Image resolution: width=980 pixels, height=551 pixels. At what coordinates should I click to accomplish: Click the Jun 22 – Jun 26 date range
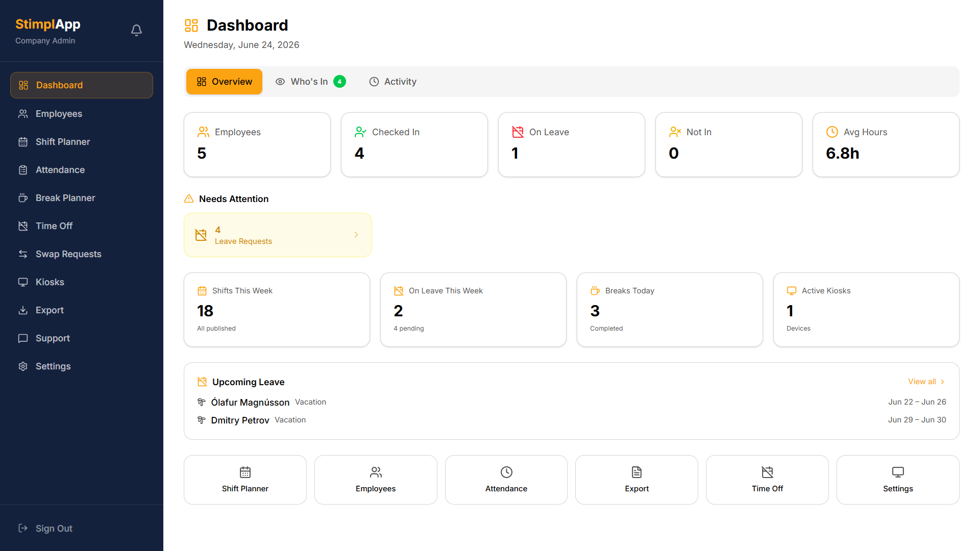[917, 402]
